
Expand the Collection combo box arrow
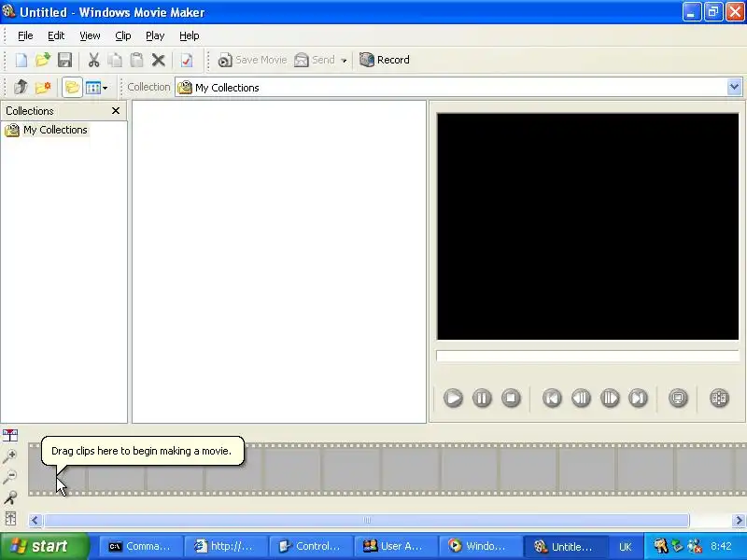tap(734, 87)
